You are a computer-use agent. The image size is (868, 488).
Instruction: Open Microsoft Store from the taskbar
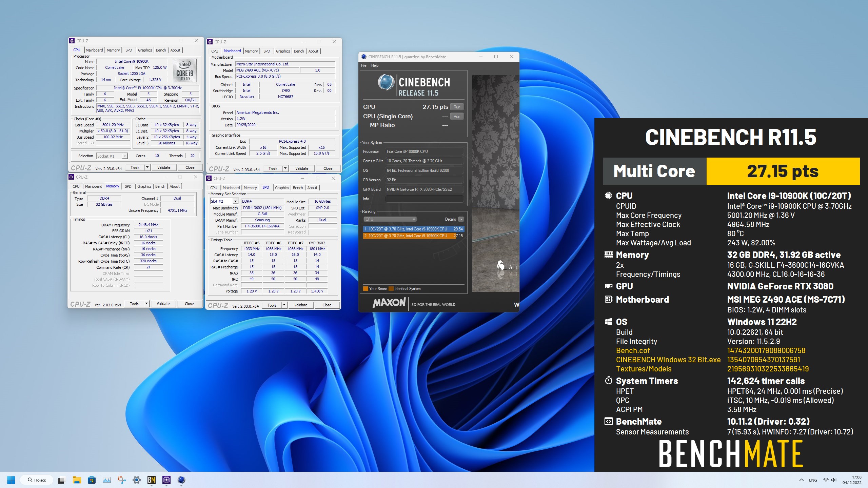click(92, 480)
